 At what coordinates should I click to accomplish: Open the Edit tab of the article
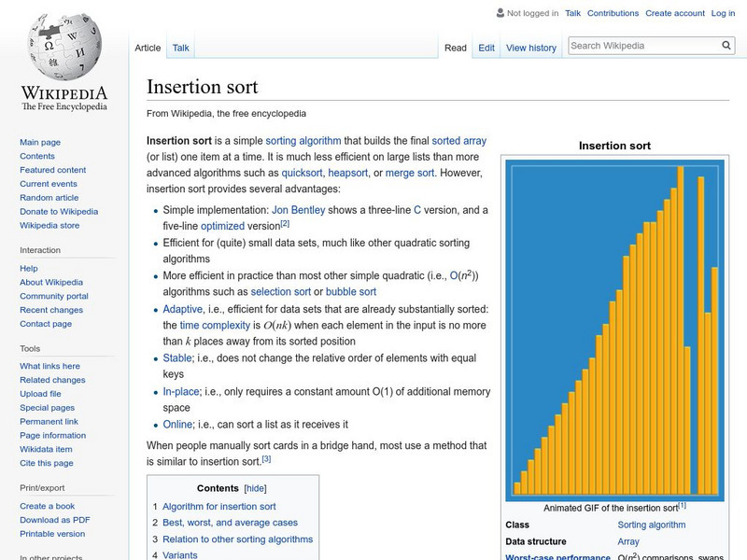485,47
